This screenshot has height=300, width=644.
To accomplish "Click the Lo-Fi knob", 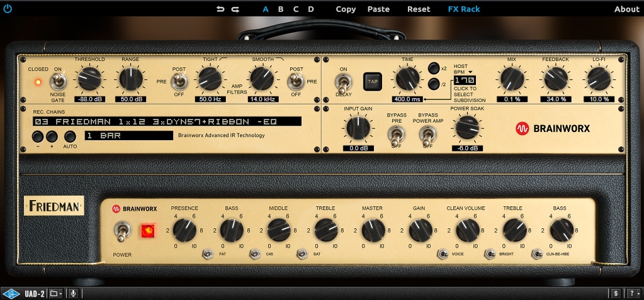I will click(x=599, y=79).
